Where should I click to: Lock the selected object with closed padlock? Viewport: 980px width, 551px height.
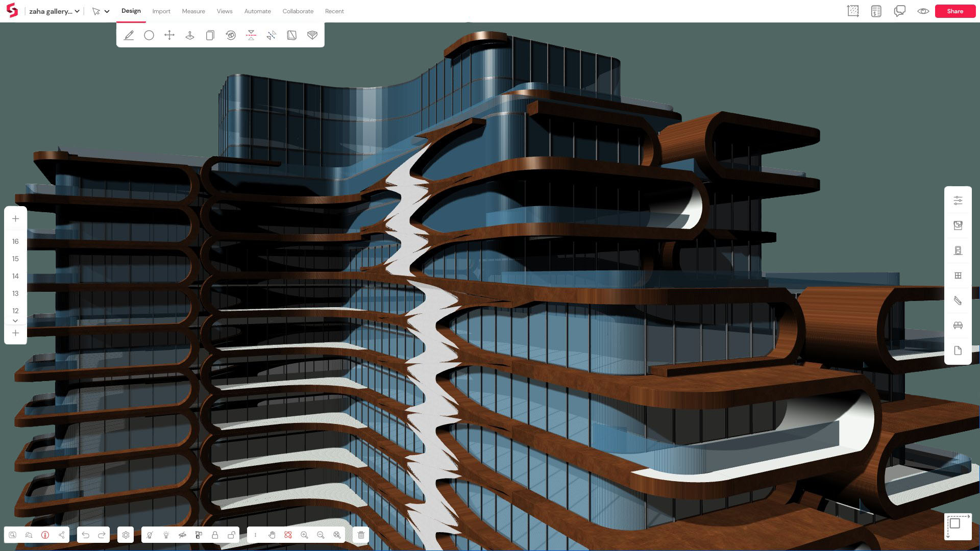(x=215, y=535)
